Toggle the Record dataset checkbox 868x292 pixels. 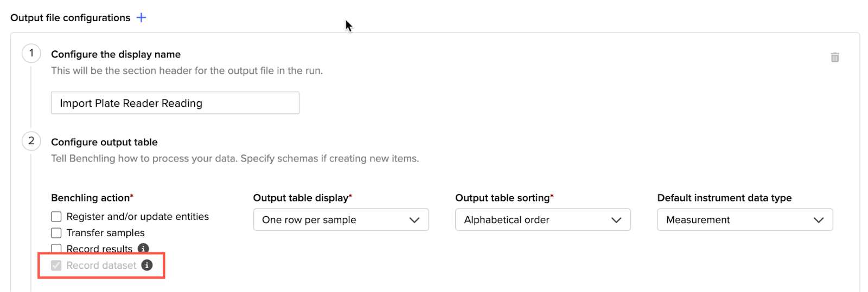(56, 265)
